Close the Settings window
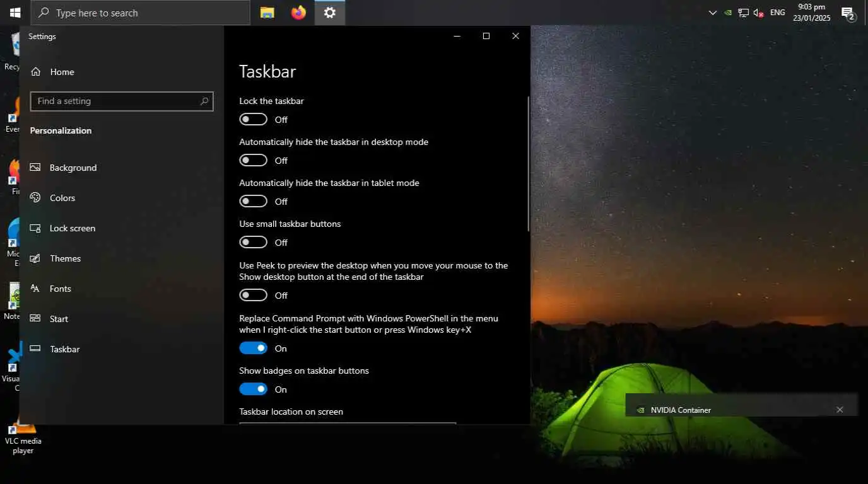Screen dimensions: 868x484 [515, 36]
